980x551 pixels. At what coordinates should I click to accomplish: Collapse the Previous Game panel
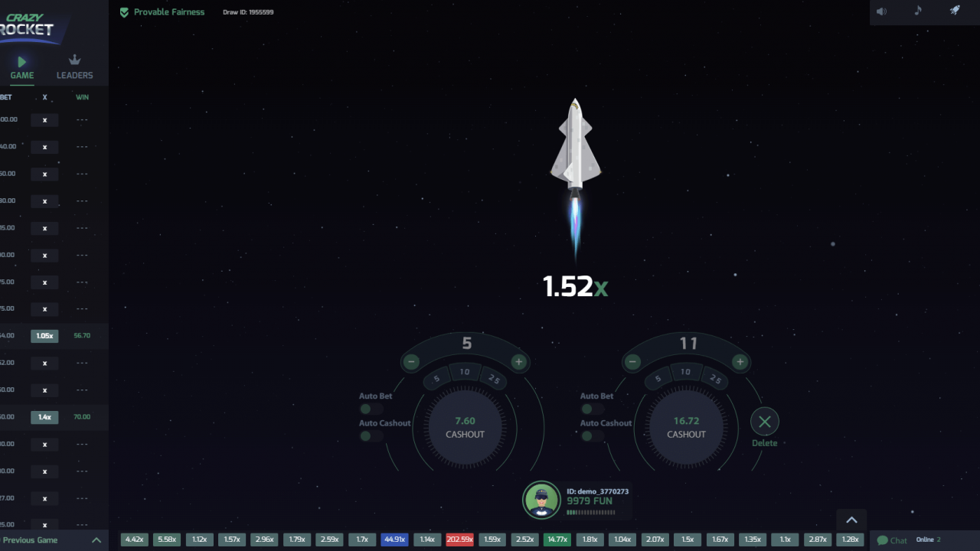tap(96, 540)
